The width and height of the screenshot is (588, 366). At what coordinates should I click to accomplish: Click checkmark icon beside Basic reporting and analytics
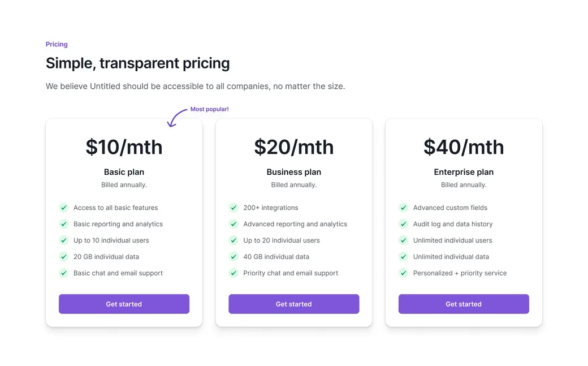[x=64, y=224]
